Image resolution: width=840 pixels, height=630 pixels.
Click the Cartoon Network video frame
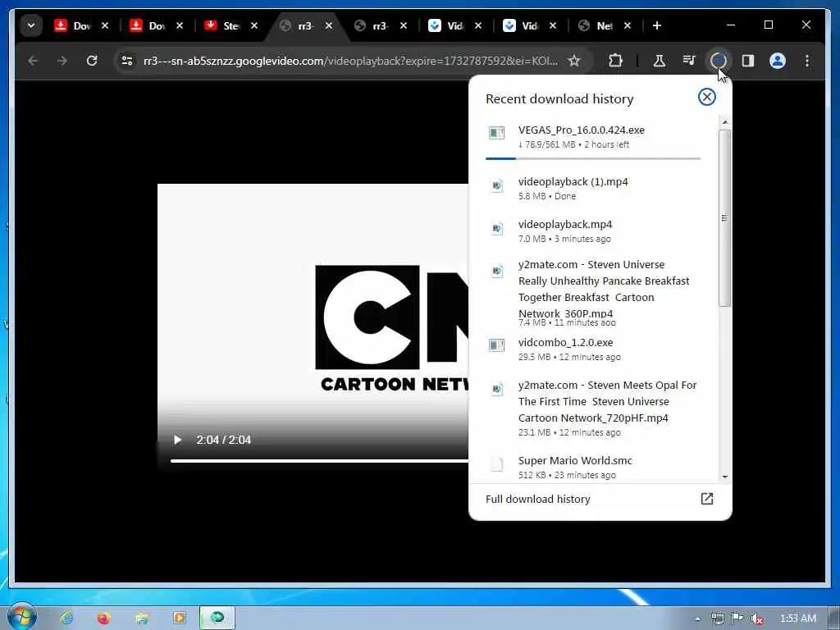313,326
